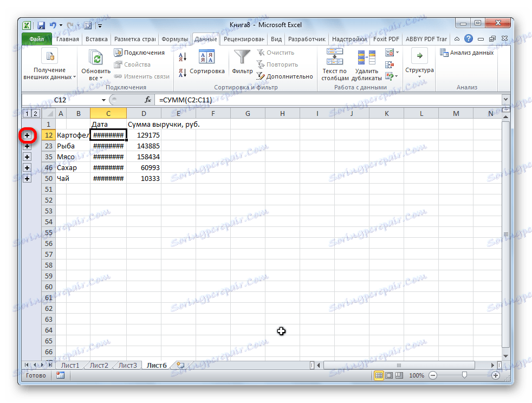Click Дополнительно advanced filter button
Screen dimensions: 532x403
coord(285,76)
